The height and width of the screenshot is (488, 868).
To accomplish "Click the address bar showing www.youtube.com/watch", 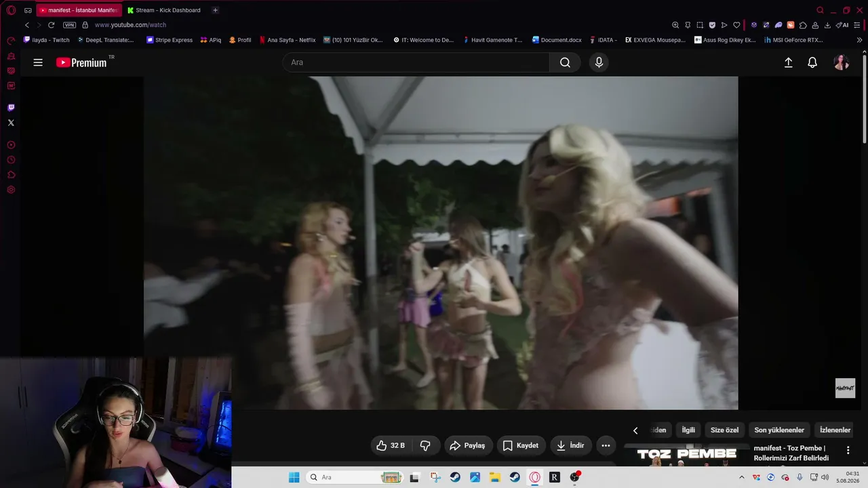I will (x=130, y=25).
